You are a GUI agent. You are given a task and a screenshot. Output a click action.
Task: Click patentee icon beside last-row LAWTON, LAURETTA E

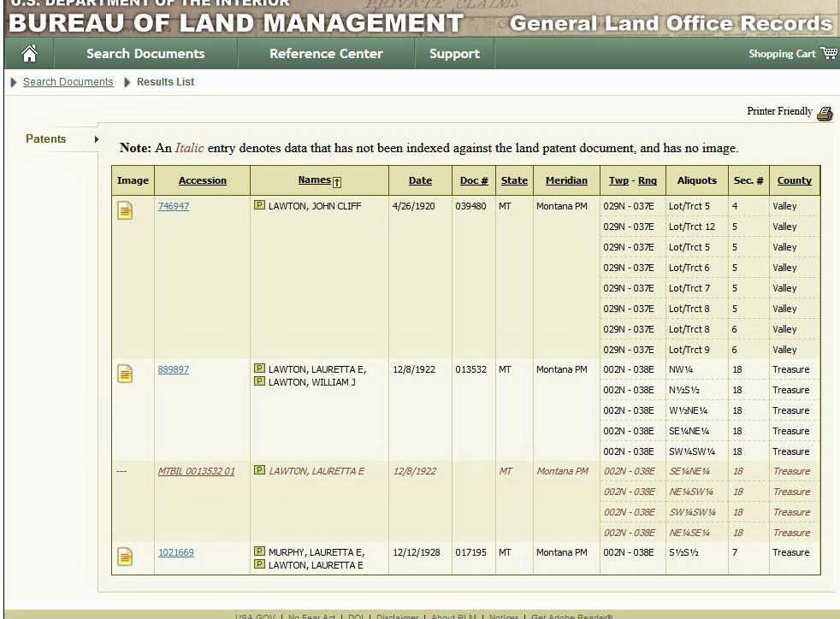(259, 563)
